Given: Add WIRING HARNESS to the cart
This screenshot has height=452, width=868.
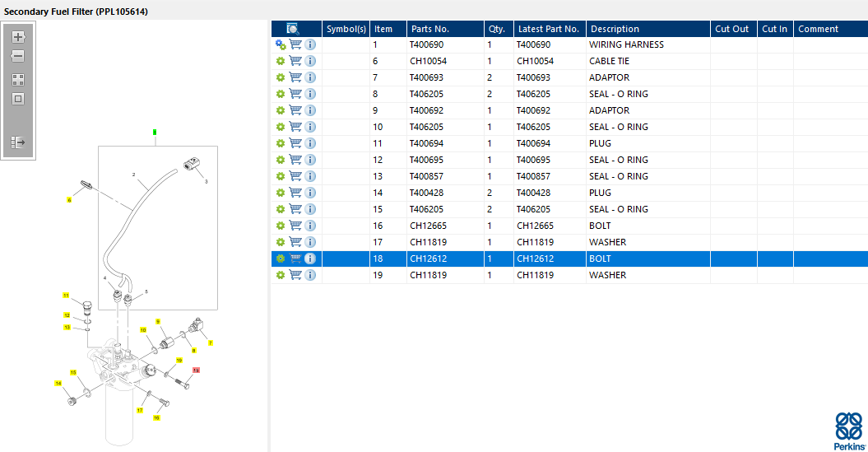Looking at the screenshot, I should [x=295, y=44].
